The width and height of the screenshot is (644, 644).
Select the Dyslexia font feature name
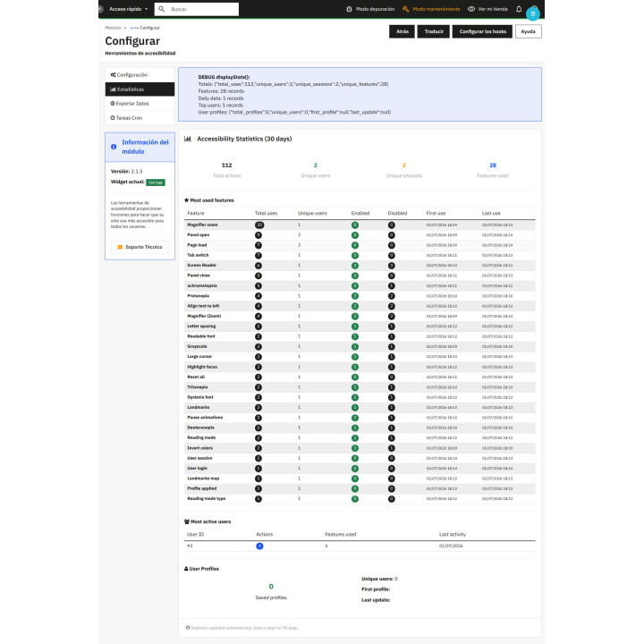pyautogui.click(x=200, y=397)
